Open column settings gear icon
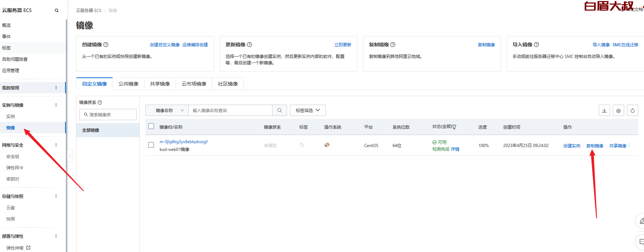 click(x=619, y=111)
